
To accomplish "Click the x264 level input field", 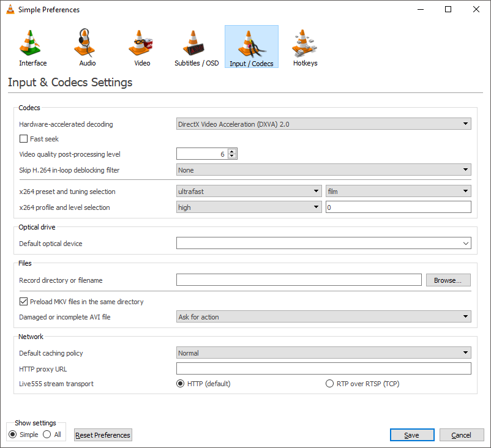I will click(399, 207).
